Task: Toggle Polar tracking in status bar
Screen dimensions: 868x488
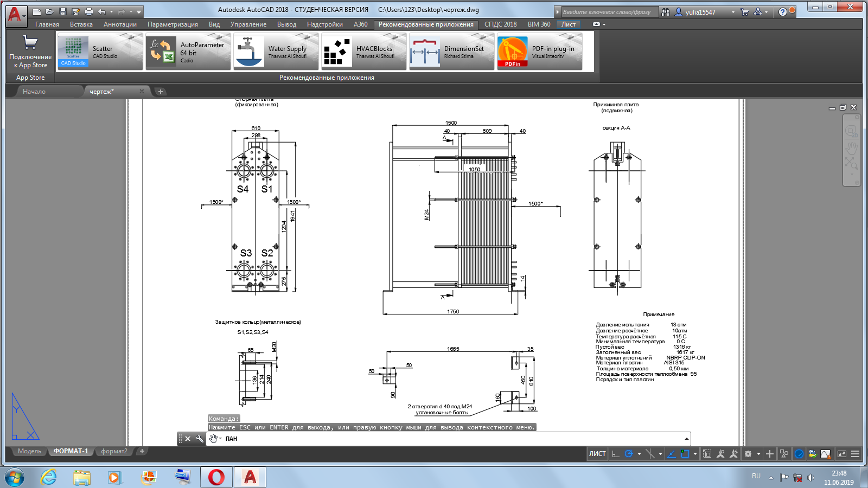Action: click(x=629, y=454)
